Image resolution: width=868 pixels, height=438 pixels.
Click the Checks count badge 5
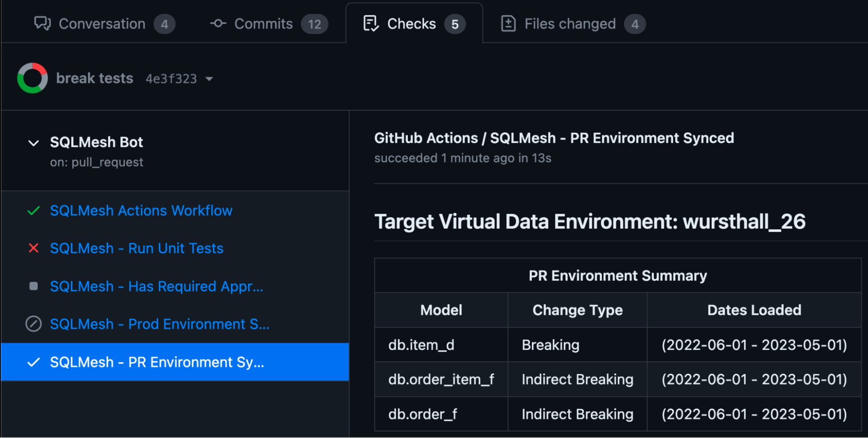455,24
